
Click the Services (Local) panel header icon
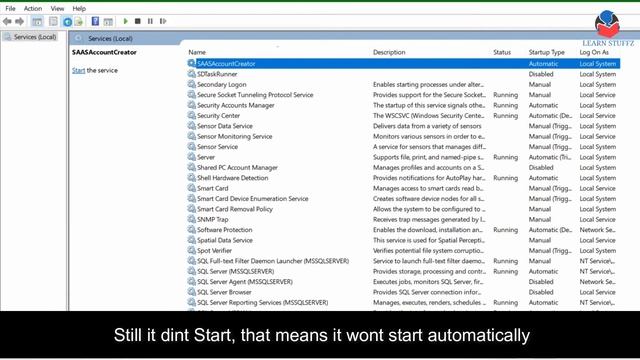pos(78,38)
